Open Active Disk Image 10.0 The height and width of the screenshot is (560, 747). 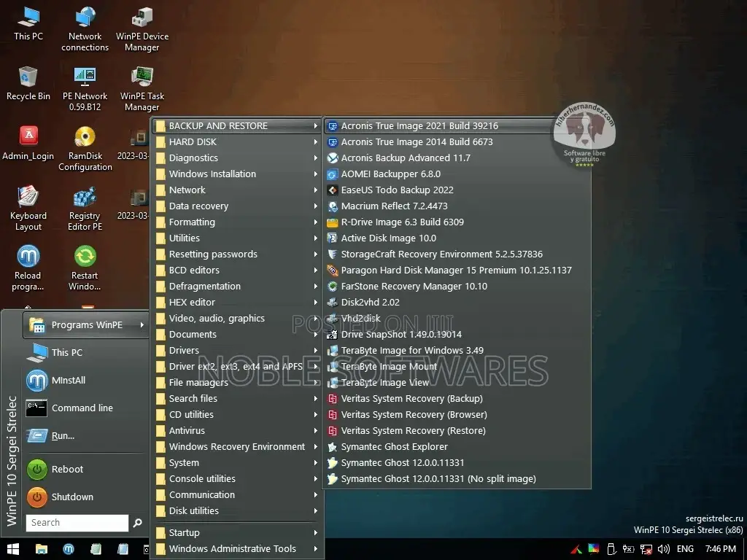coord(457,238)
